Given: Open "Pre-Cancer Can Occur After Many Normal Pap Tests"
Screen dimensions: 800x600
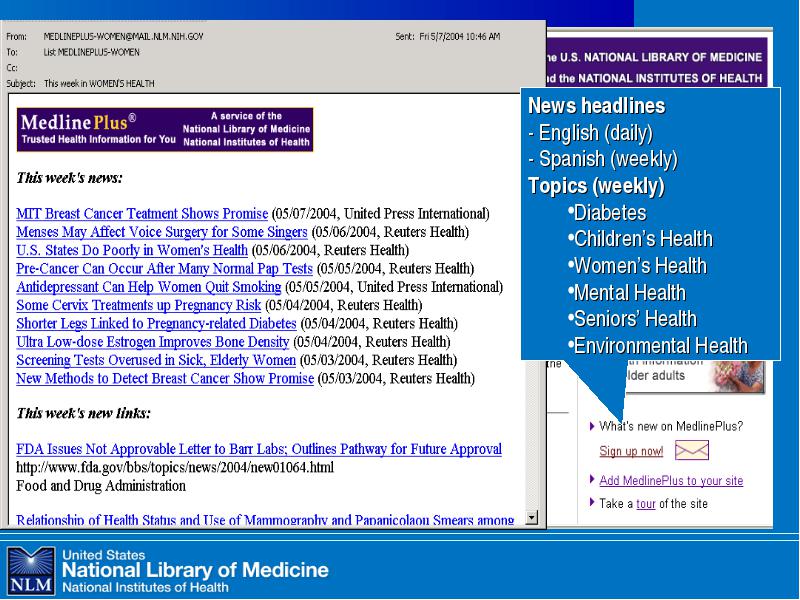Looking at the screenshot, I should (x=164, y=268).
